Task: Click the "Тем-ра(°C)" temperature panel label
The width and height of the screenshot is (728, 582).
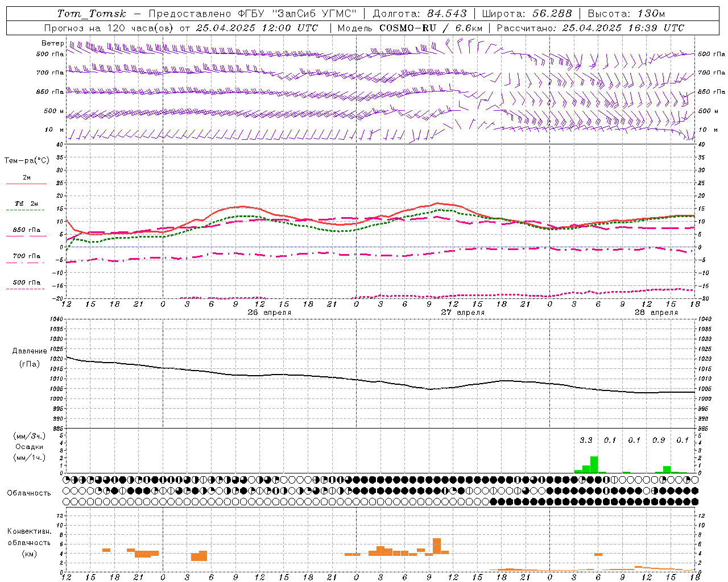Action: [x=27, y=161]
